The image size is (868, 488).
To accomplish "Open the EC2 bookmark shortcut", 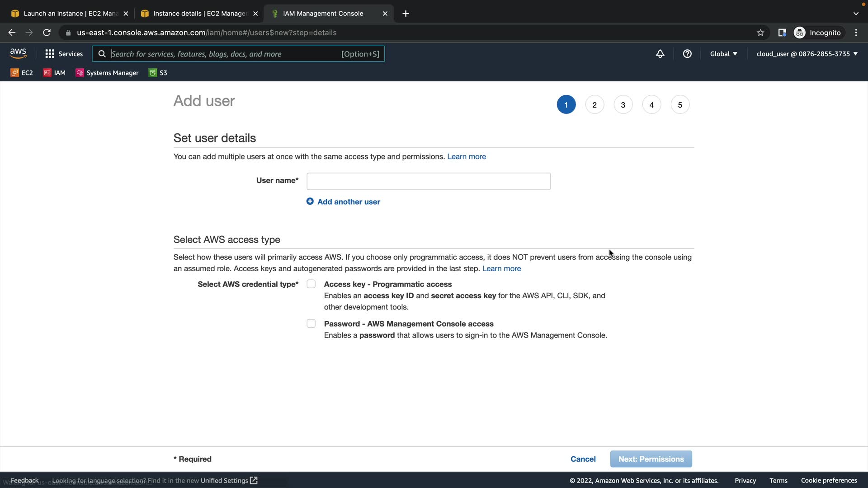I will pos(22,73).
